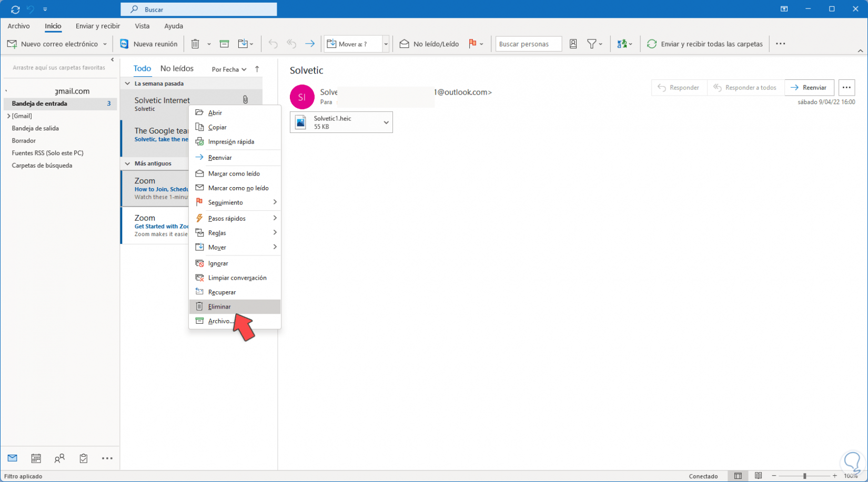Select the Carpetas de búsqueda folder

(42, 166)
